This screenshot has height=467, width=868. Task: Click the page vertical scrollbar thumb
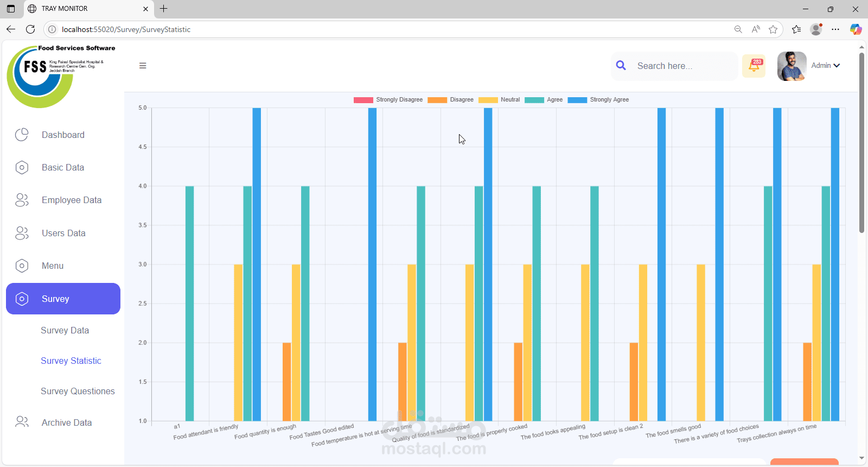tap(861, 143)
